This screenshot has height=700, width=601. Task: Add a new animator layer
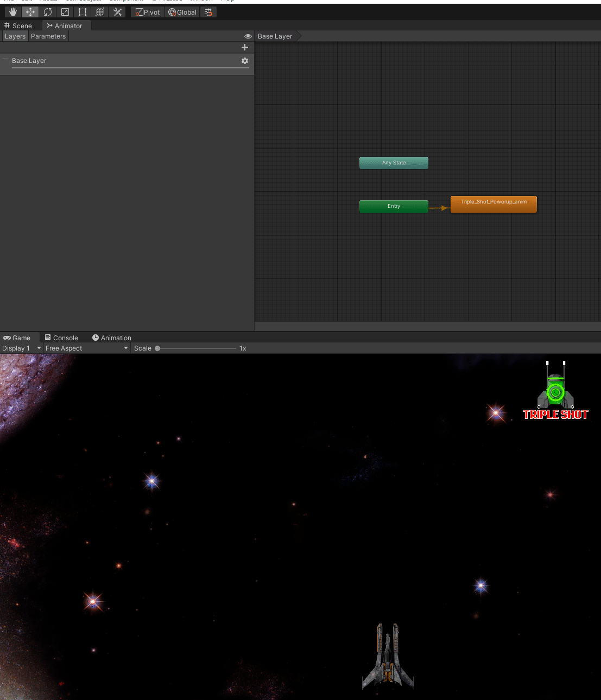tap(245, 47)
